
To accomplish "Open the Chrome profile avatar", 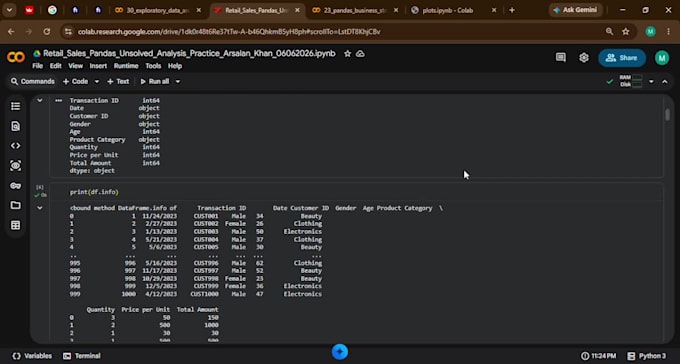I will coord(651,31).
